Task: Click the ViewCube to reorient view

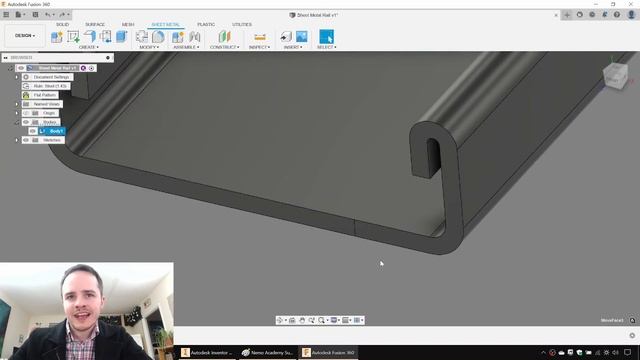Action: [615, 76]
